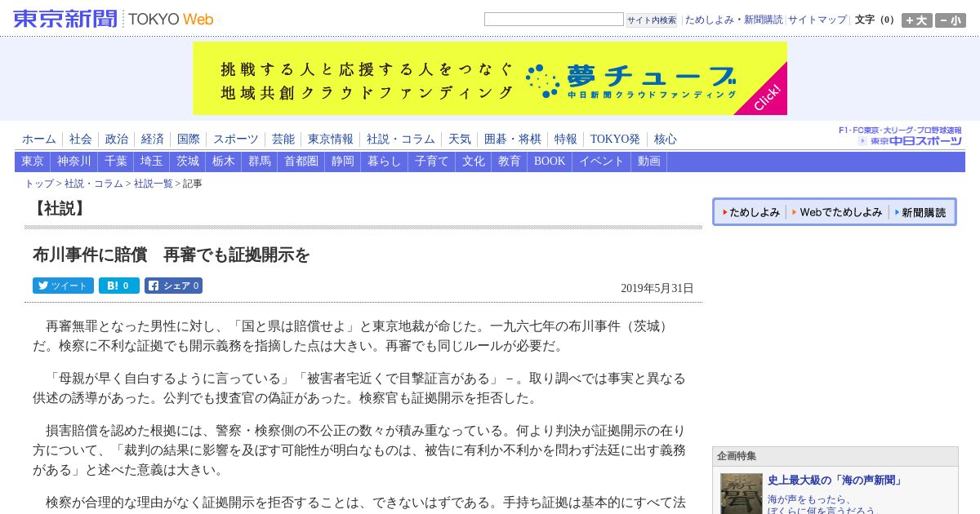Click the 海の声新聞 feature thumbnail image
The image size is (980, 514).
pos(742,494)
